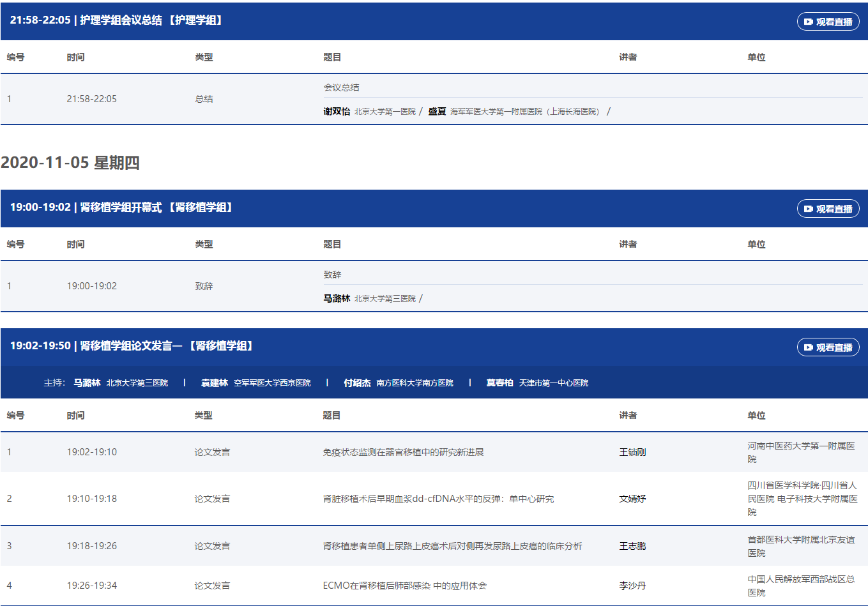868x606 pixels.
Task: Open host 袁建林 空军军医大学西京医院
Action: click(215, 383)
